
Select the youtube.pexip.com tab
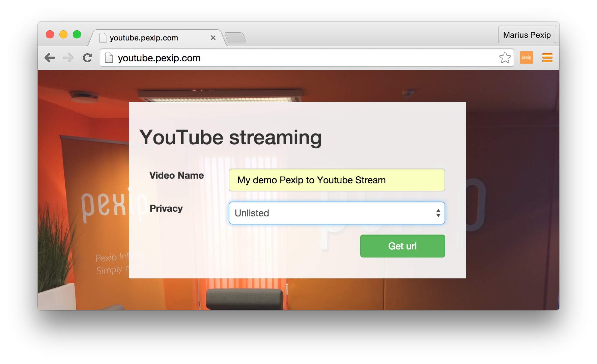(148, 38)
